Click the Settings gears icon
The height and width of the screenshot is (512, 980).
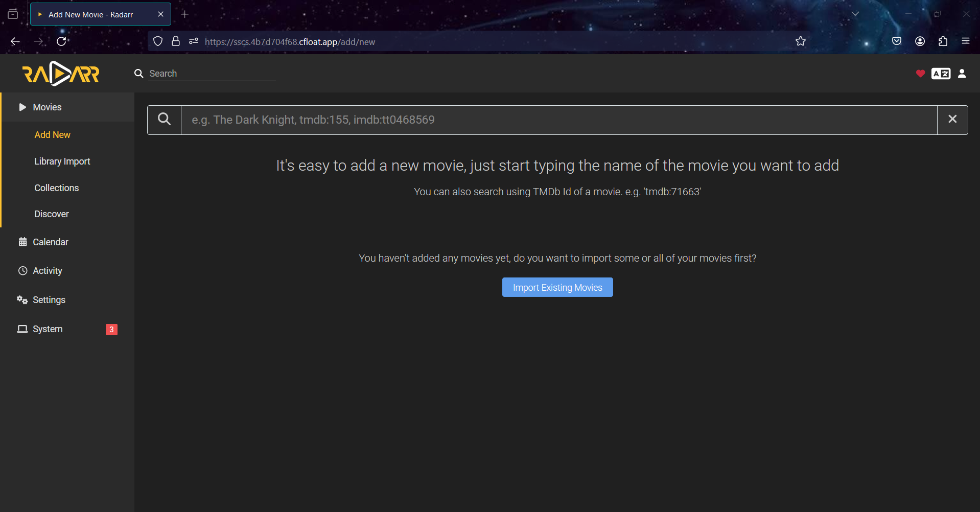(22, 300)
